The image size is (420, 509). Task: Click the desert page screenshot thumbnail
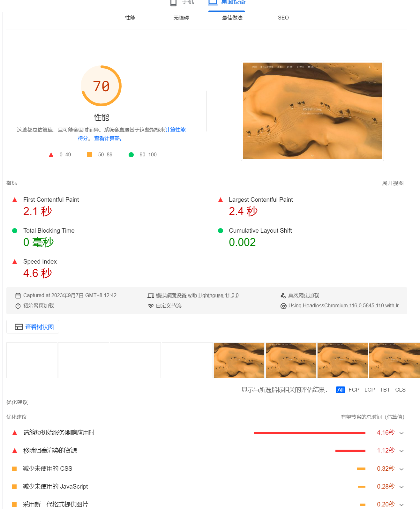pyautogui.click(x=312, y=111)
